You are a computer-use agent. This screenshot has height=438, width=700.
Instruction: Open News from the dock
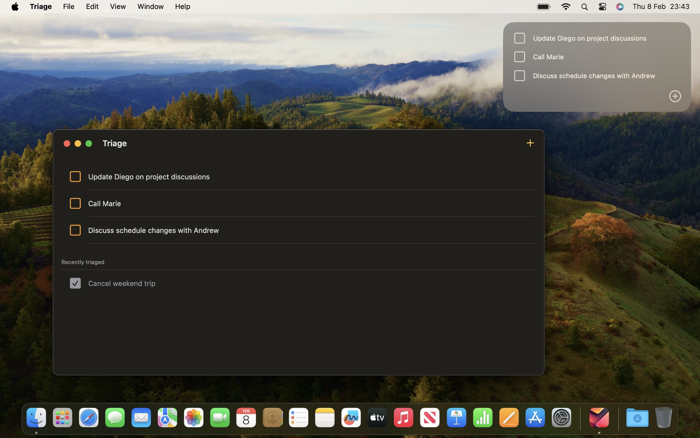click(x=430, y=418)
